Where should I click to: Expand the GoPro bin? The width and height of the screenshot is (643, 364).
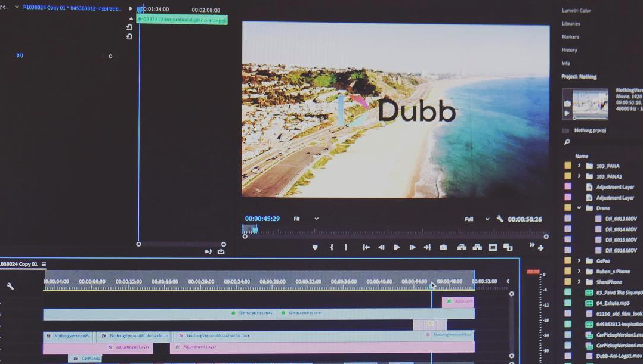point(579,260)
